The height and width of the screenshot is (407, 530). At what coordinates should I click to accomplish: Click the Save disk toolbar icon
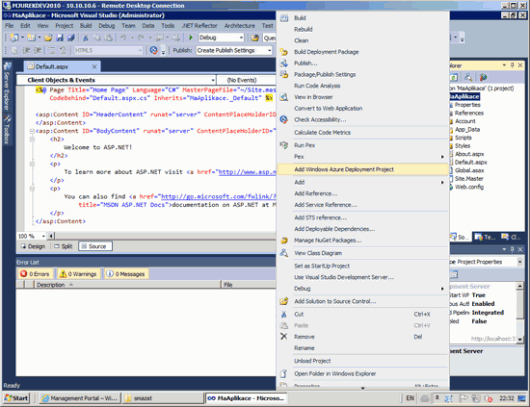click(x=60, y=38)
